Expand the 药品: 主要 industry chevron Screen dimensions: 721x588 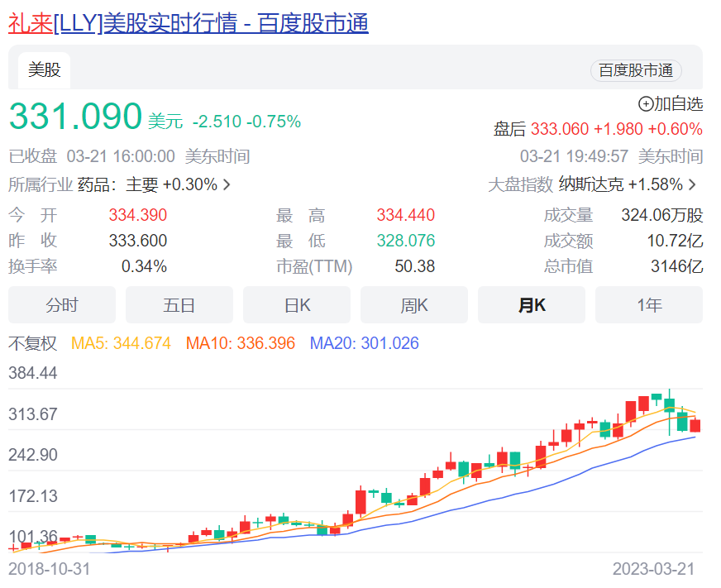pyautogui.click(x=227, y=184)
